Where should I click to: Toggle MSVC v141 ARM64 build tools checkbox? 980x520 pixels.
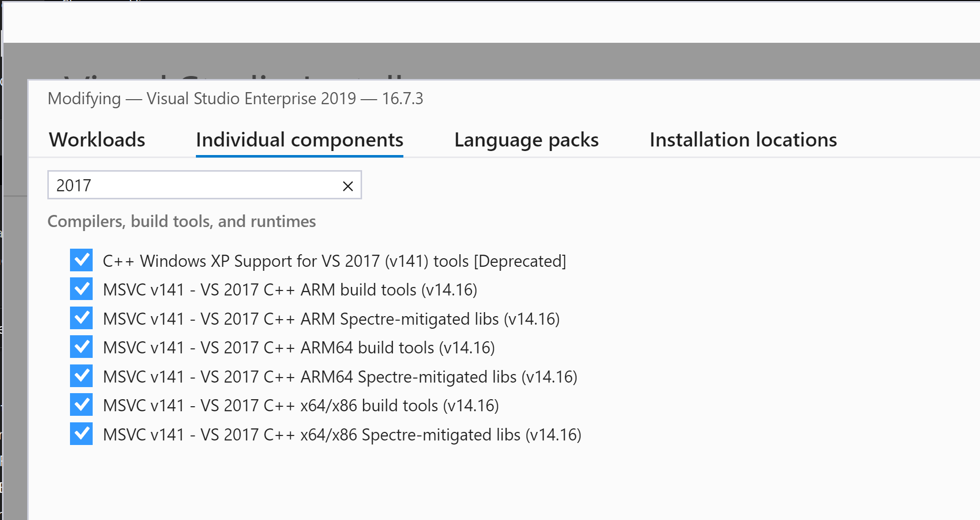[x=81, y=347]
